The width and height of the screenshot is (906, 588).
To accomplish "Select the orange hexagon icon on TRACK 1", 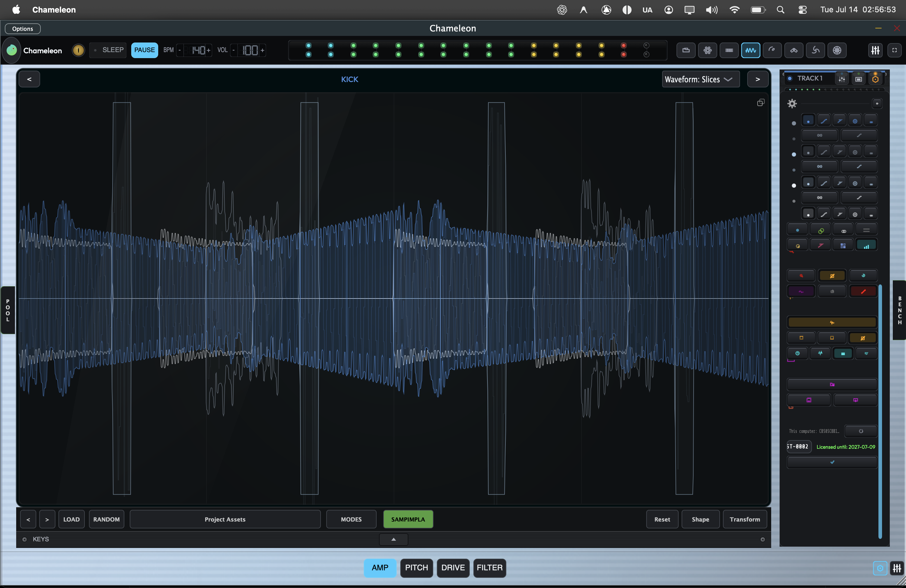I will pyautogui.click(x=875, y=79).
